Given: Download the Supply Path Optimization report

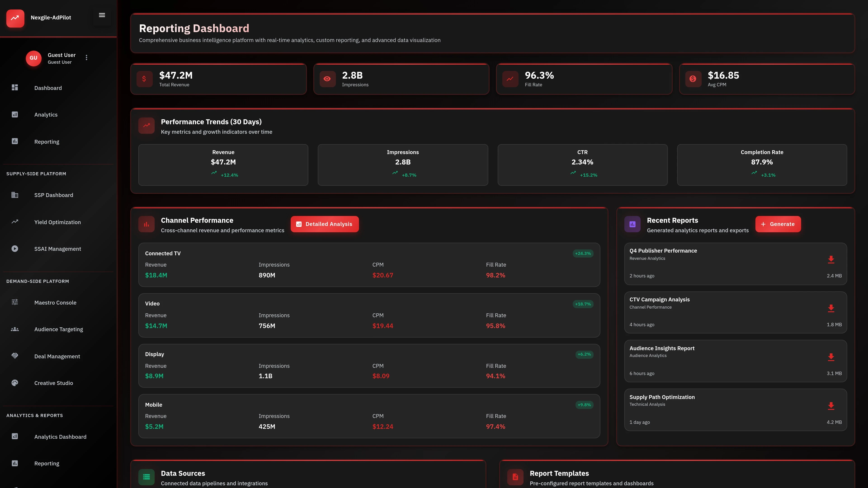Looking at the screenshot, I should [x=831, y=406].
